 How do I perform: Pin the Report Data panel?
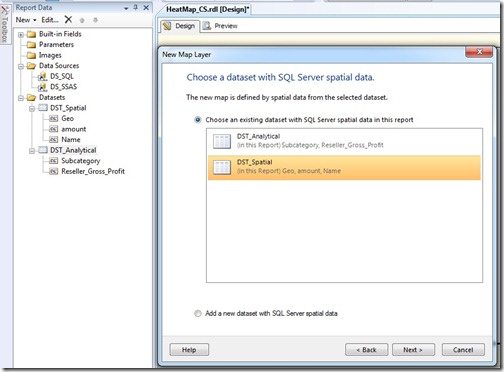[136, 7]
